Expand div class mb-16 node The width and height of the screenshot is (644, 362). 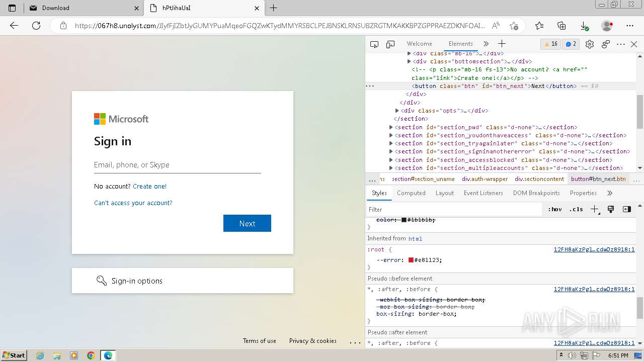409,53
